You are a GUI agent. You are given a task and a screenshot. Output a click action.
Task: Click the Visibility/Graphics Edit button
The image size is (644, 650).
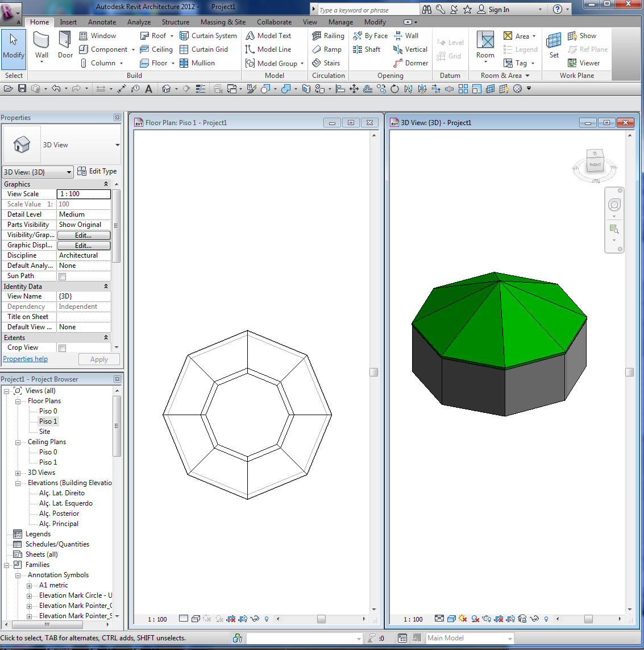[84, 235]
